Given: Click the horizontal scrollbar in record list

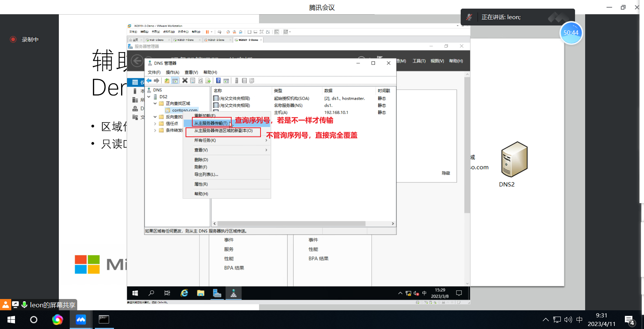Looking at the screenshot, I should tap(291, 223).
